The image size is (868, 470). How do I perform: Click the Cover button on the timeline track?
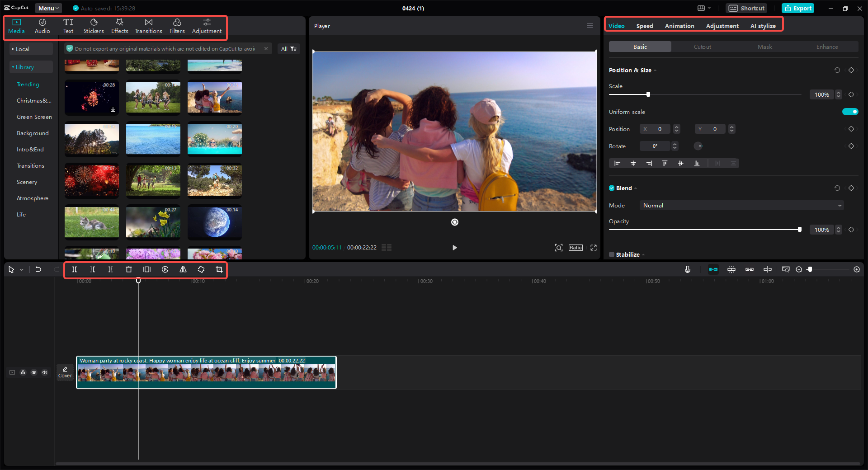coord(65,372)
